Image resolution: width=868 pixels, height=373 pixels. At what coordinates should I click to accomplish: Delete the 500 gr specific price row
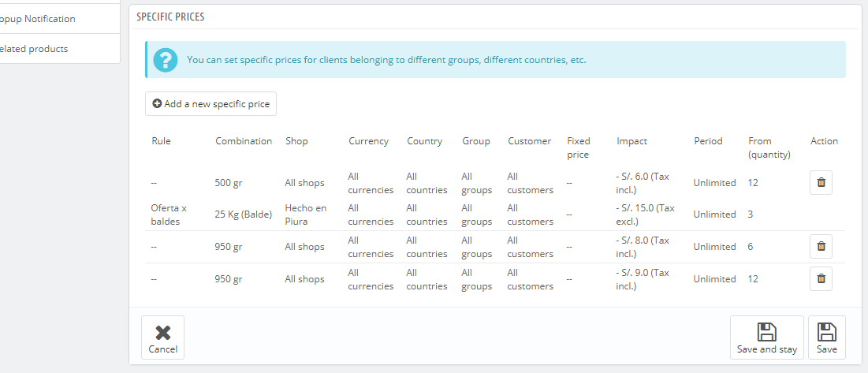821,183
